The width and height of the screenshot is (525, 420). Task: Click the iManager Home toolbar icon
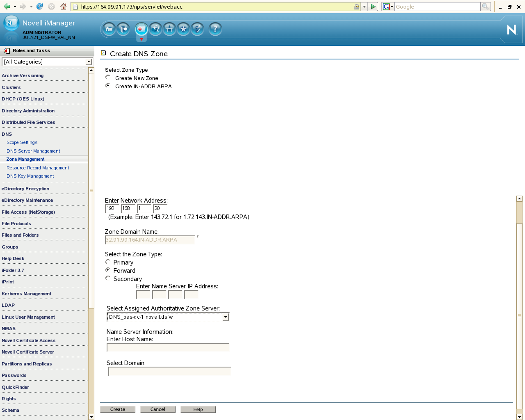[109, 29]
